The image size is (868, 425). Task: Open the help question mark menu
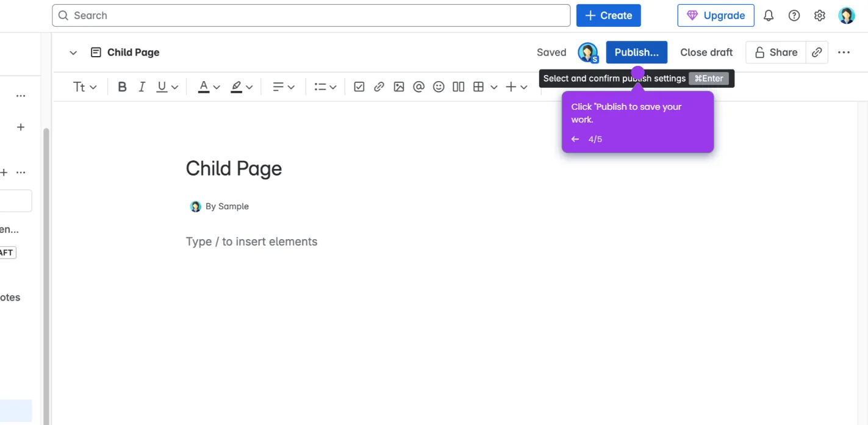click(x=794, y=16)
